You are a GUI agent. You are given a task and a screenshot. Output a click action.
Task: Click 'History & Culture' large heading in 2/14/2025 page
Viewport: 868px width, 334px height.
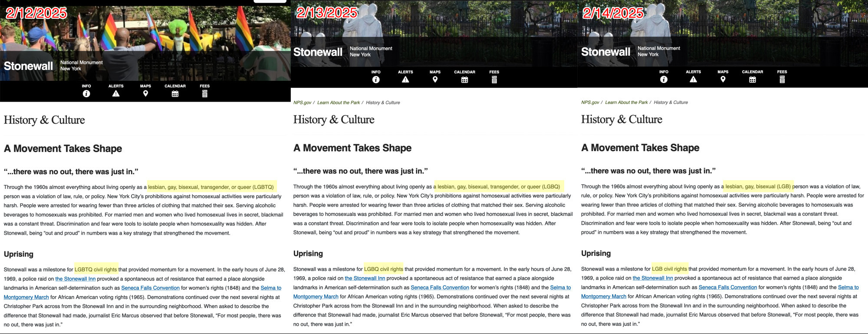point(621,119)
